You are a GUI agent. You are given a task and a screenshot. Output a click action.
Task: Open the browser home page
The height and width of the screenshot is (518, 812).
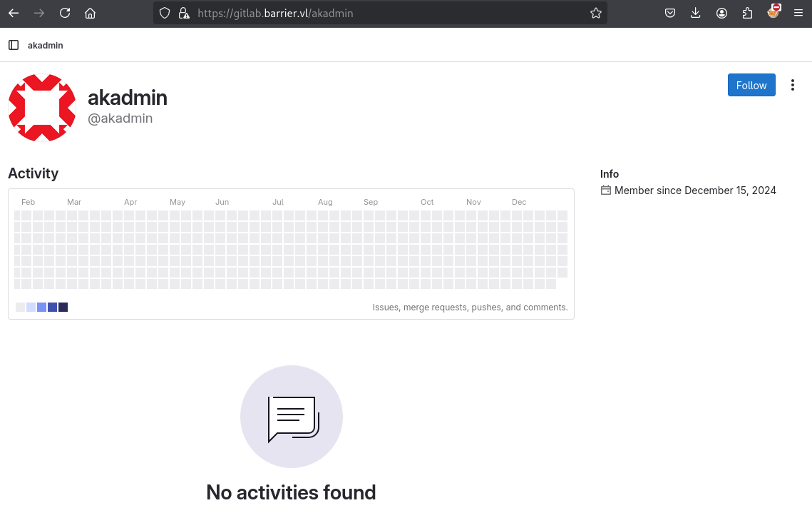coord(90,14)
